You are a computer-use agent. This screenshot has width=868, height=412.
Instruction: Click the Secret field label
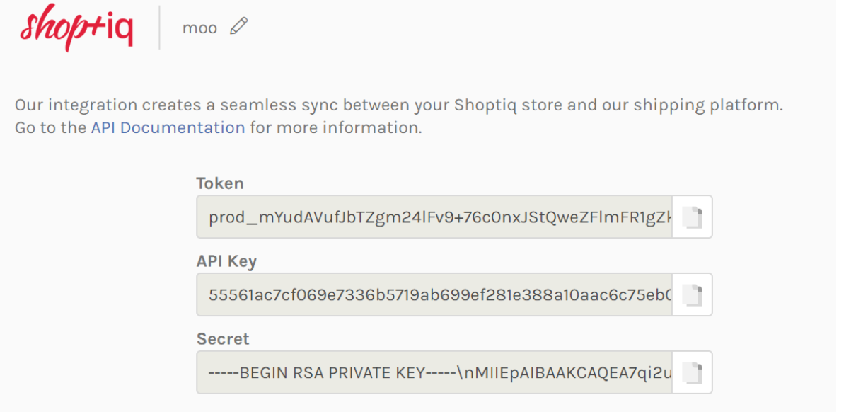[x=223, y=339]
